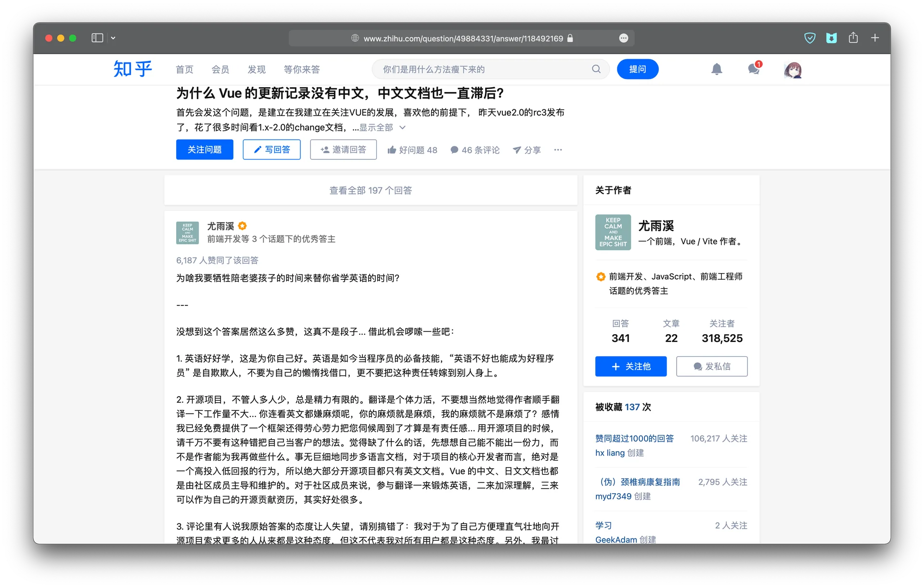The height and width of the screenshot is (588, 924).
Task: Click the 关于作者 header
Action: [613, 190]
